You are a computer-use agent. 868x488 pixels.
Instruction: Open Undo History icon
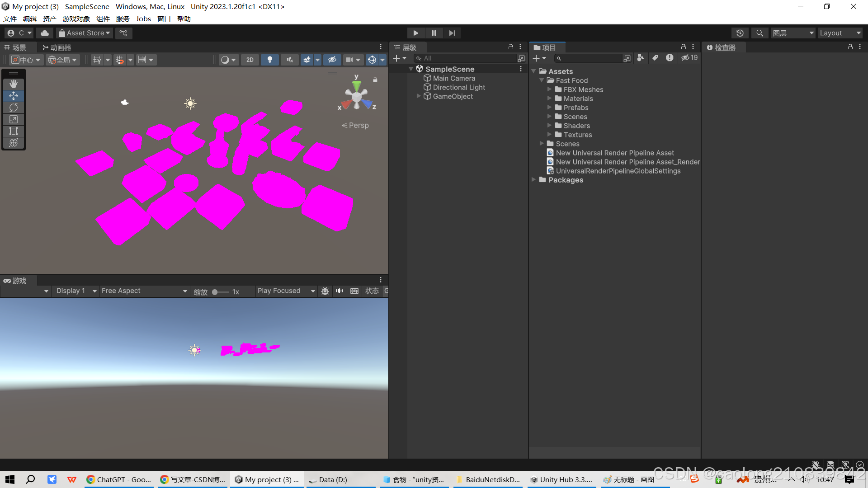pyautogui.click(x=740, y=33)
